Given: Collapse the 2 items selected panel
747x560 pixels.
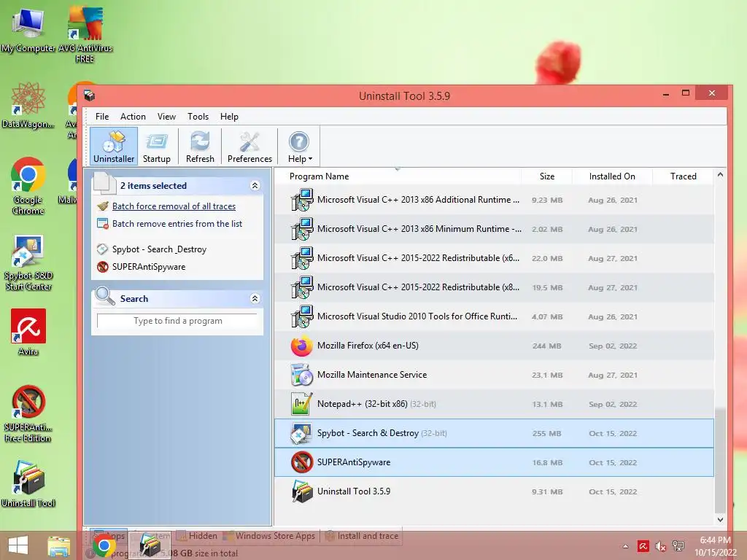Looking at the screenshot, I should coord(255,186).
